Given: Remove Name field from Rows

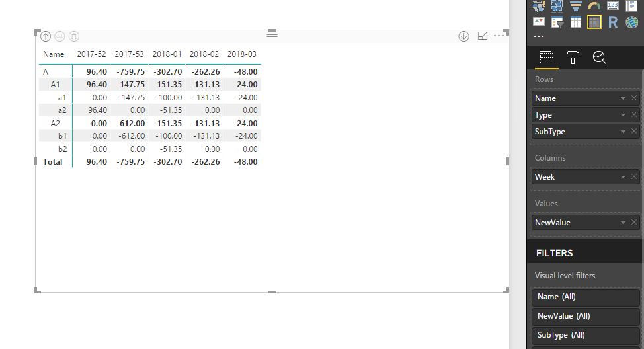Looking at the screenshot, I should point(633,98).
